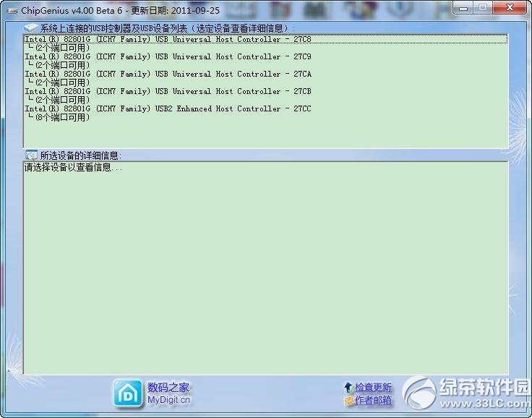Click the 系统上连接的USB控制器 list header label
Screen dimensions: 532x418
167,28
